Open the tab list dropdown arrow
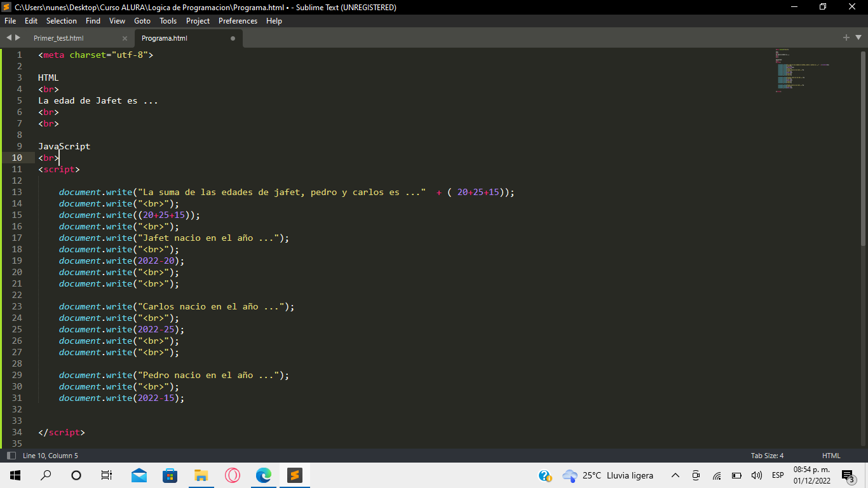 (x=858, y=38)
